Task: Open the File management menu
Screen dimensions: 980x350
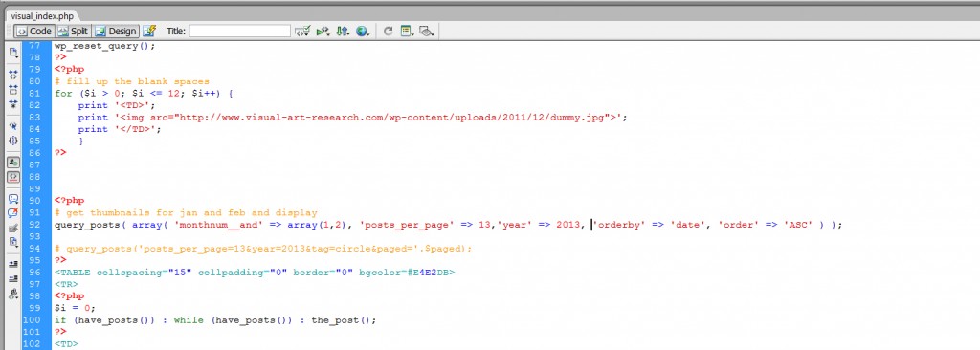Action: 343,31
